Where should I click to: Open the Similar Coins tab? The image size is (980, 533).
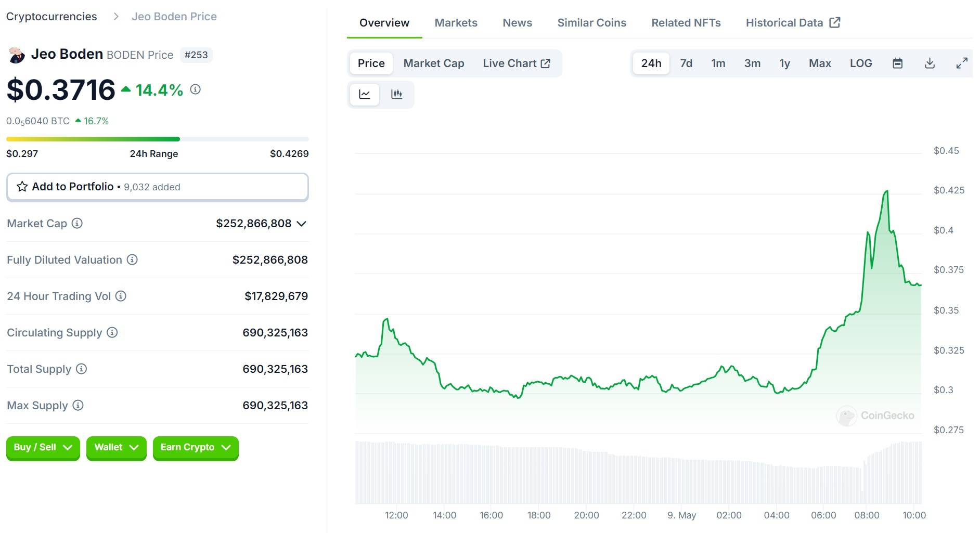pyautogui.click(x=592, y=23)
